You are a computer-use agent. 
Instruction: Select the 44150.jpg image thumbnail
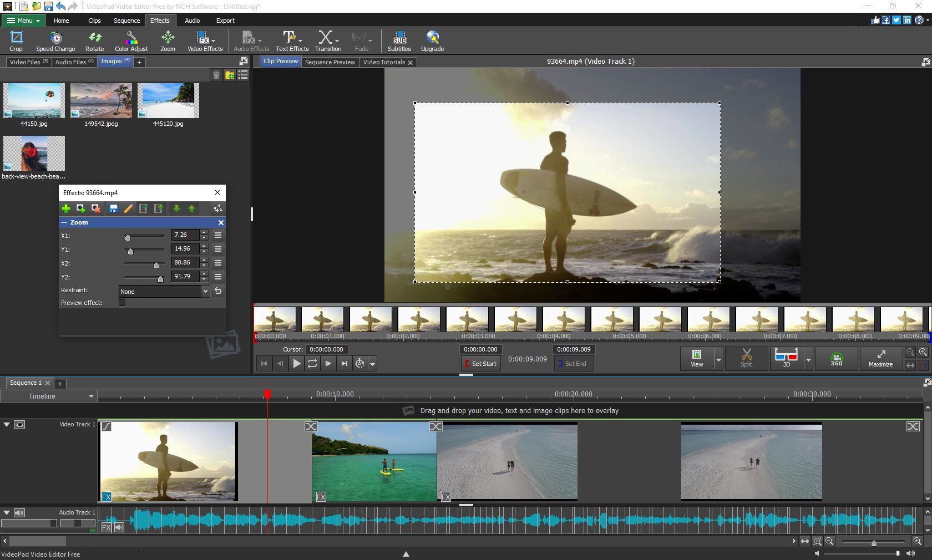pyautogui.click(x=33, y=101)
